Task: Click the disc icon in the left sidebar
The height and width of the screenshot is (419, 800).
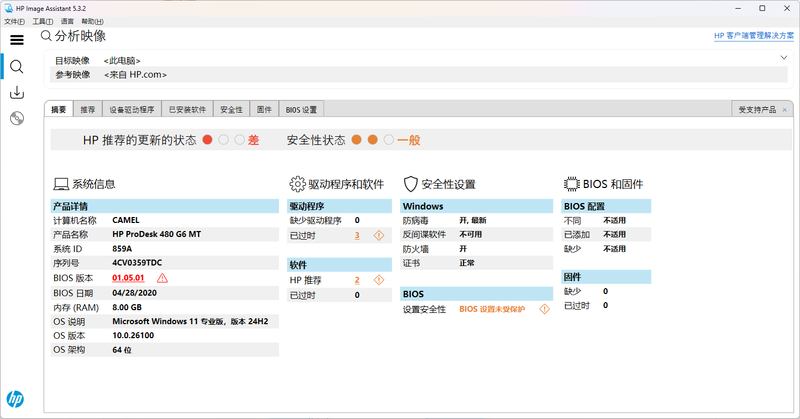Action: 16,119
